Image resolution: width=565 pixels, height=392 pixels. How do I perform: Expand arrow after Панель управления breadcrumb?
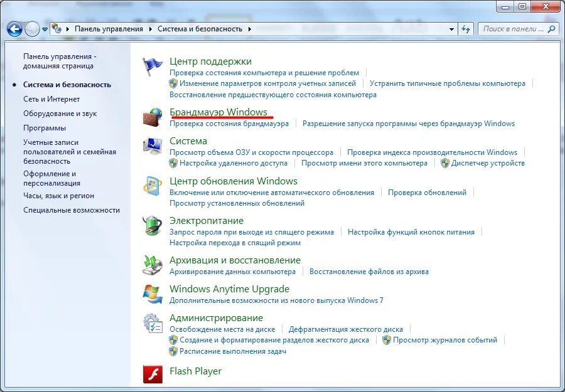pos(150,29)
